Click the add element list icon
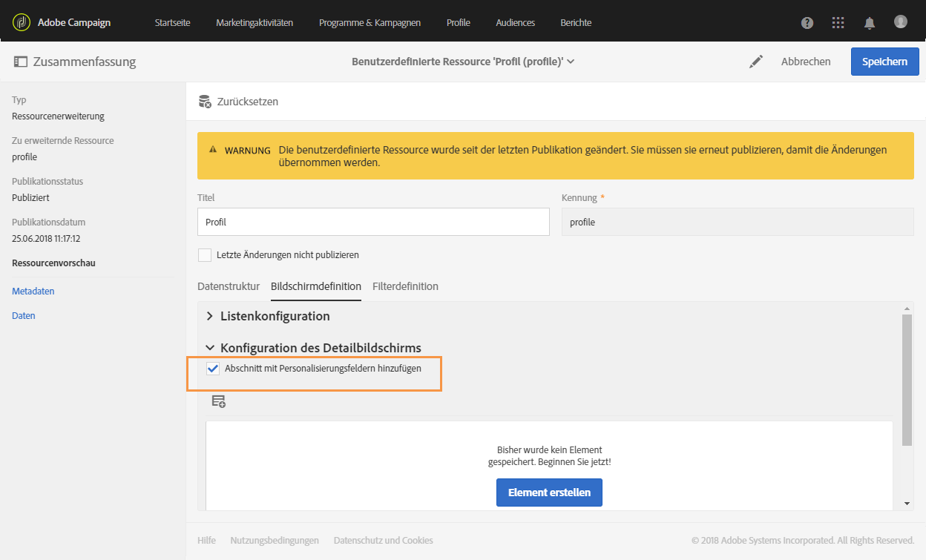The width and height of the screenshot is (926, 560). coord(218,401)
